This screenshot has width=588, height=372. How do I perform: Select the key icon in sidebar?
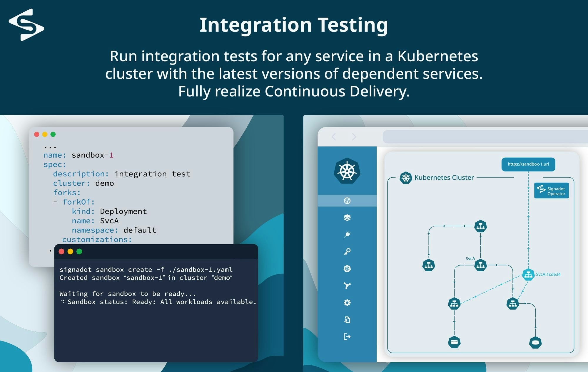click(x=347, y=252)
